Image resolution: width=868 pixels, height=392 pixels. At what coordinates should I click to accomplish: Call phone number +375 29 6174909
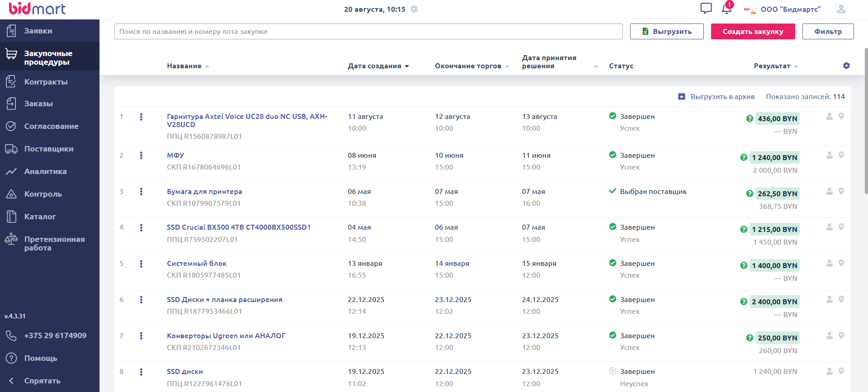pos(55,335)
